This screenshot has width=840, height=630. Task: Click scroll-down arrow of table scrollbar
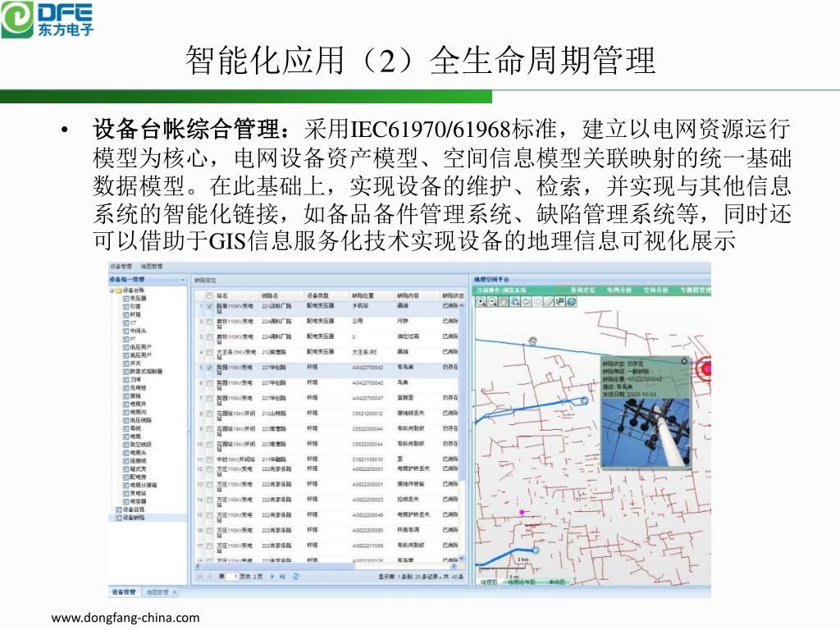tap(461, 559)
